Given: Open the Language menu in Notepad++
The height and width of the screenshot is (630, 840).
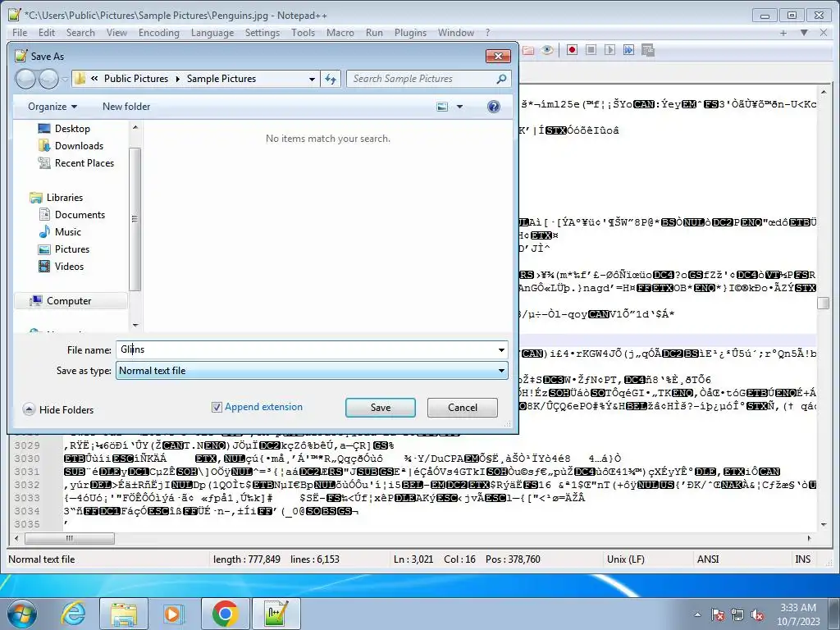Looking at the screenshot, I should click(x=212, y=33).
